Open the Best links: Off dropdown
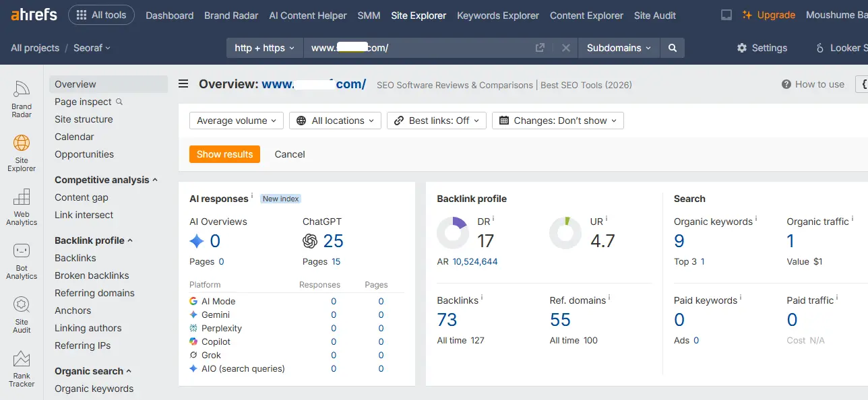Viewport: 868px width, 400px height. click(437, 121)
